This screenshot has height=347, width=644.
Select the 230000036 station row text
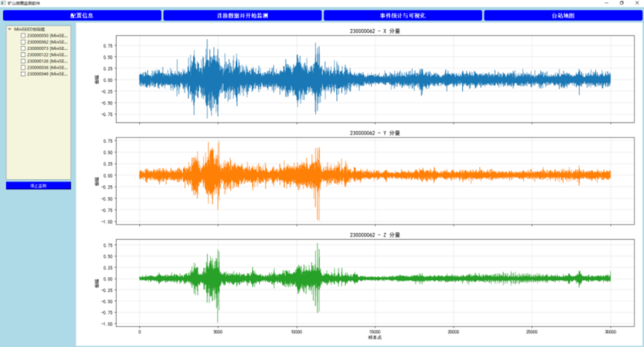pyautogui.click(x=47, y=68)
